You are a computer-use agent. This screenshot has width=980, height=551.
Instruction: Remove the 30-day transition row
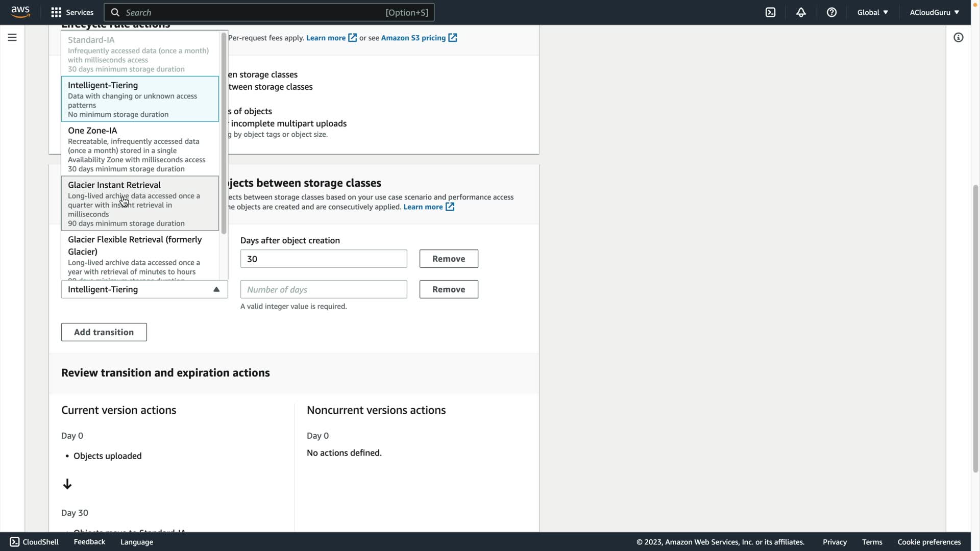coord(449,259)
